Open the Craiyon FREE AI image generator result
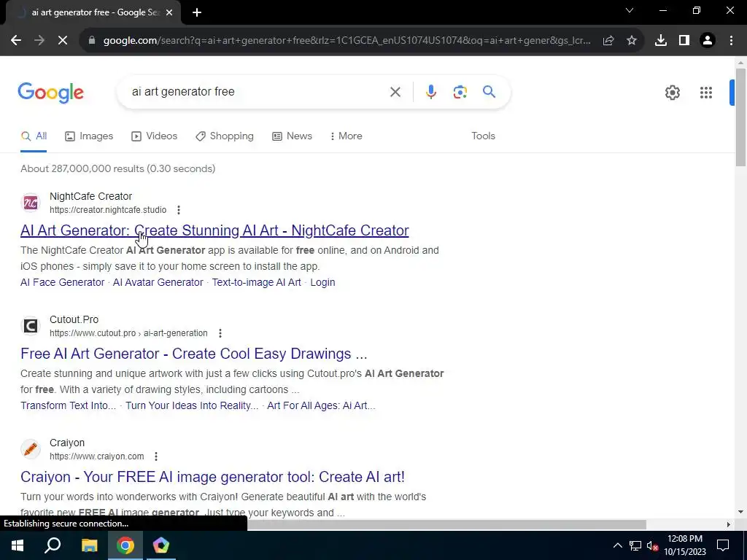747x560 pixels. click(212, 477)
